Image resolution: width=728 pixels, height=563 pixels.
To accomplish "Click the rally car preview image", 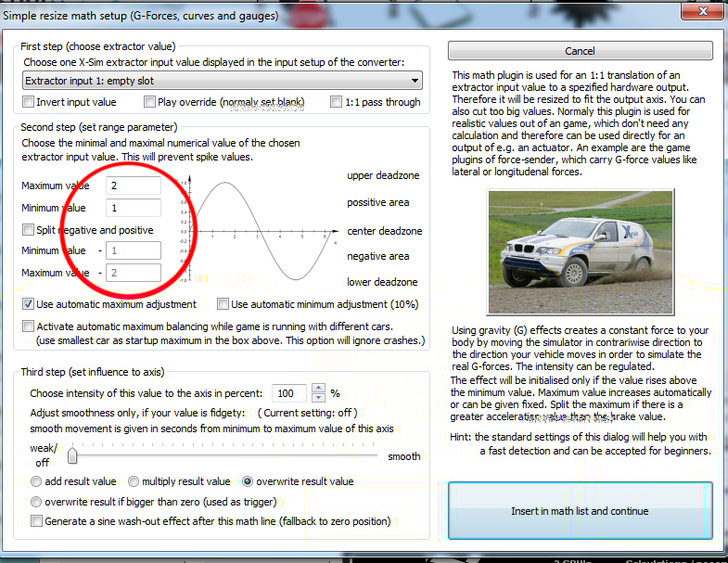I will point(579,251).
